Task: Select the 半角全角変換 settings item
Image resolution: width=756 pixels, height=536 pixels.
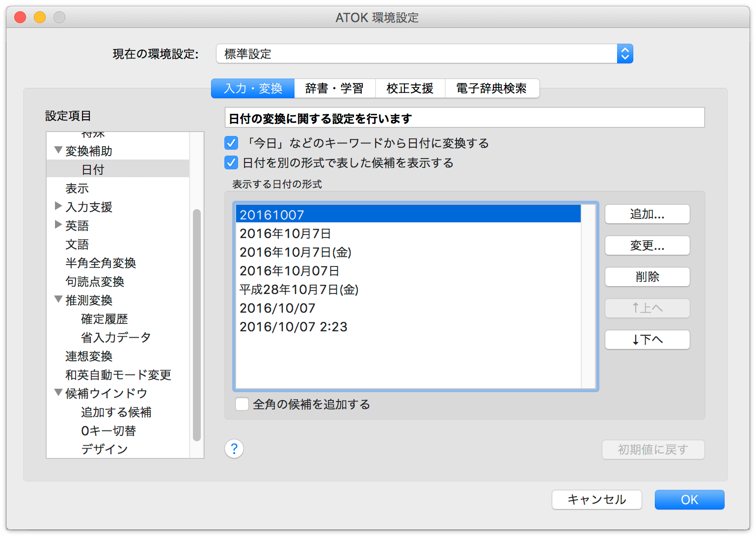Action: pyautogui.click(x=118, y=263)
